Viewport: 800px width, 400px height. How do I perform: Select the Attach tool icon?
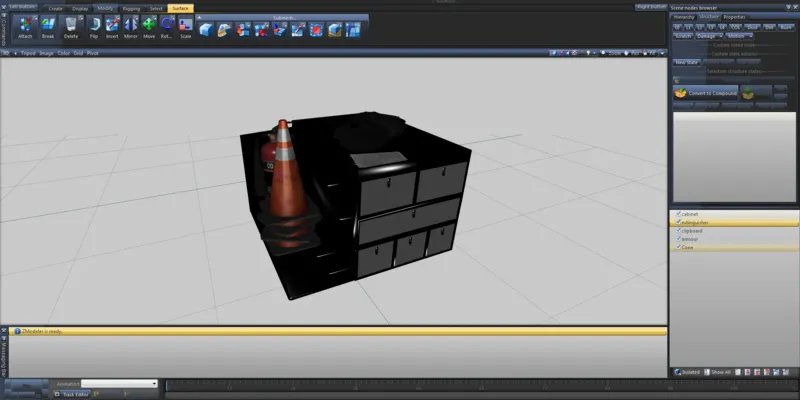(x=25, y=25)
